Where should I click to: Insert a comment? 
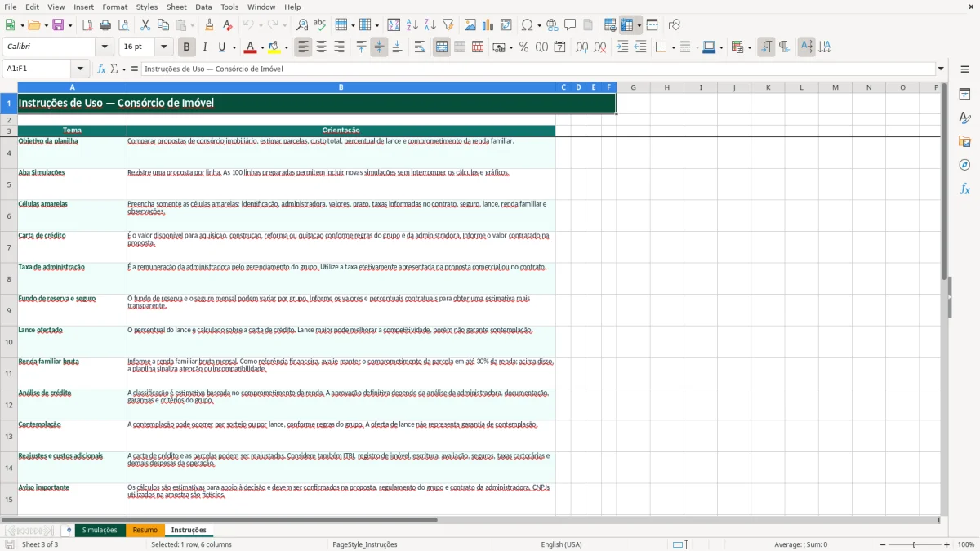pos(570,25)
